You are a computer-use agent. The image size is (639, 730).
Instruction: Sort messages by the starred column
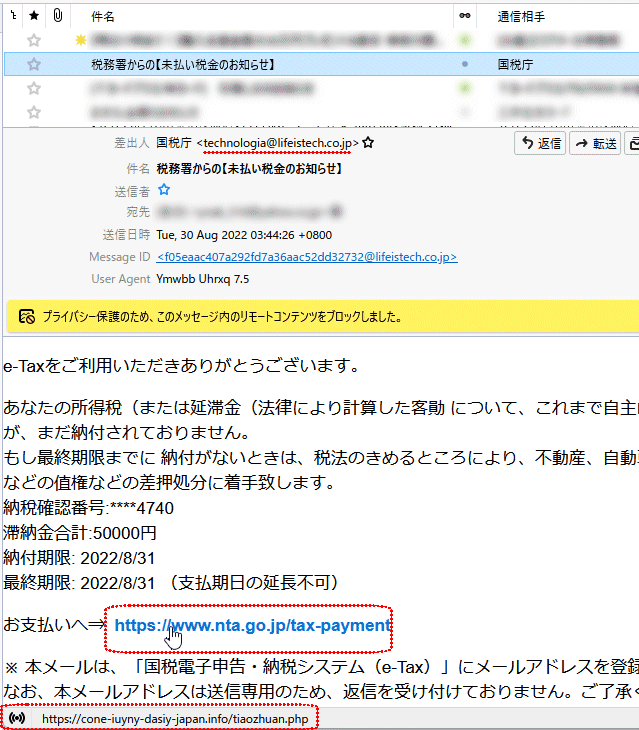35,16
